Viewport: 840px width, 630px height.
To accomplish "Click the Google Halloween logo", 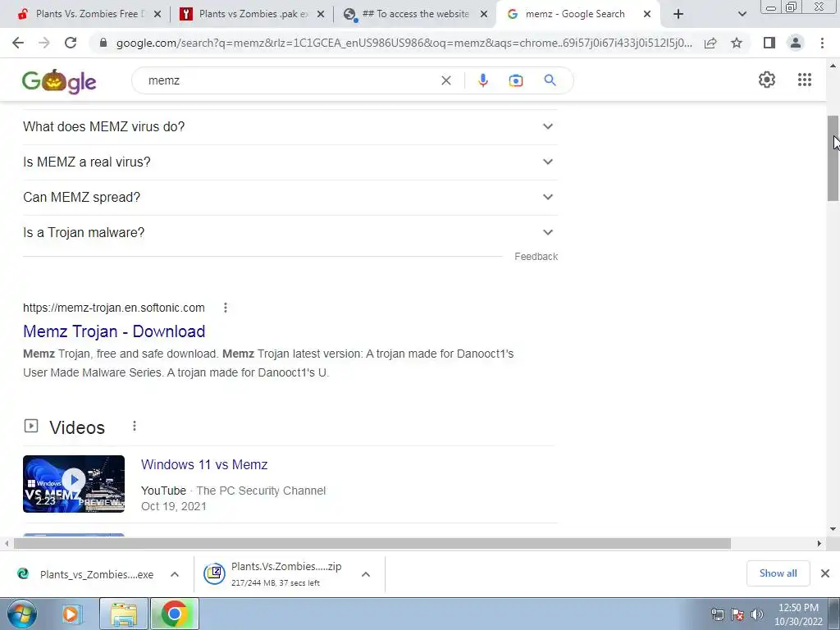I will (x=59, y=81).
